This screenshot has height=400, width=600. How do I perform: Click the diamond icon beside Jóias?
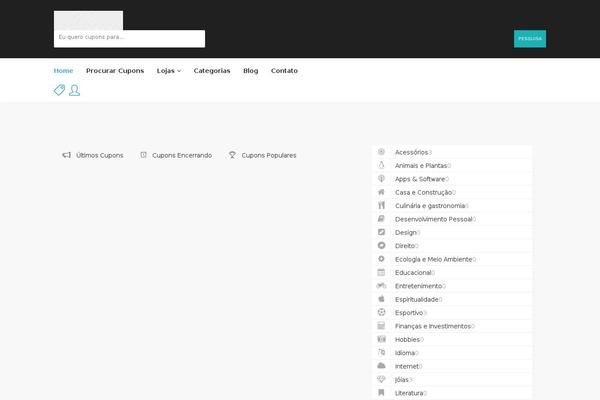pos(381,379)
